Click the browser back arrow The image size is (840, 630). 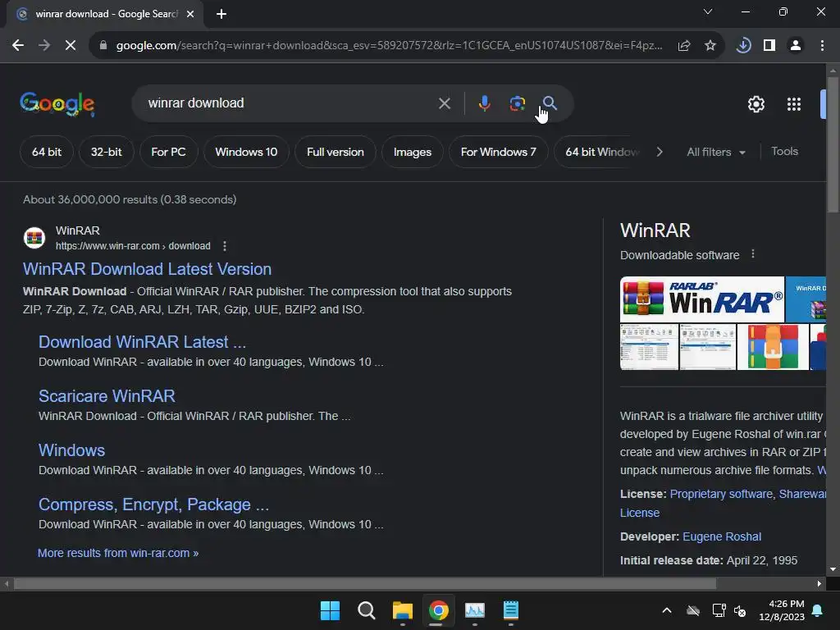pyautogui.click(x=18, y=46)
